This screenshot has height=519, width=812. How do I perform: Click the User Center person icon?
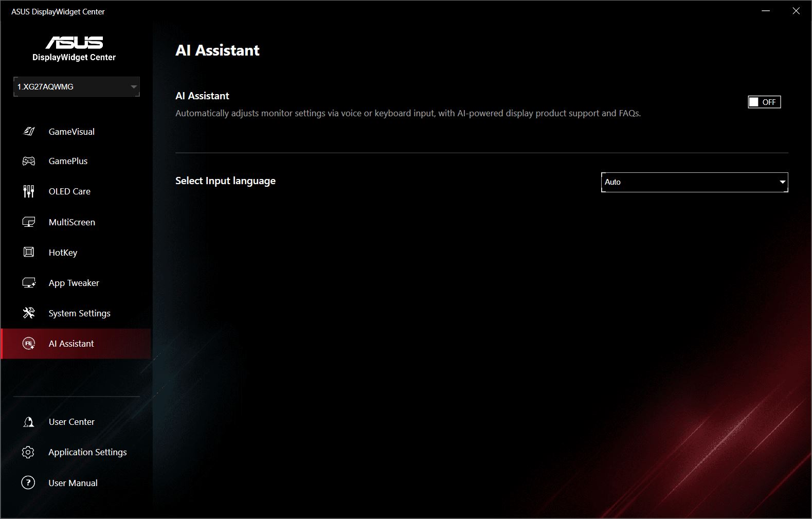coord(29,422)
